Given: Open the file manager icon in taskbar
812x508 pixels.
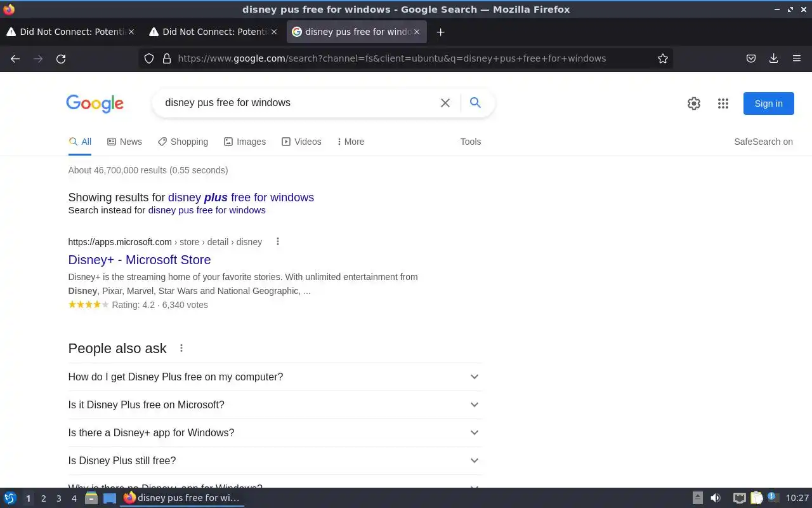Looking at the screenshot, I should pyautogui.click(x=91, y=498).
